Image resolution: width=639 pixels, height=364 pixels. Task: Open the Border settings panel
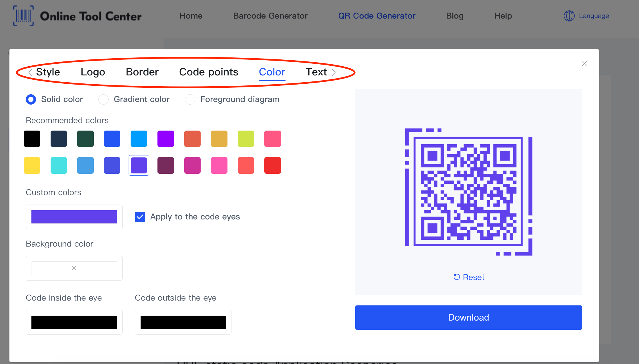[142, 72]
